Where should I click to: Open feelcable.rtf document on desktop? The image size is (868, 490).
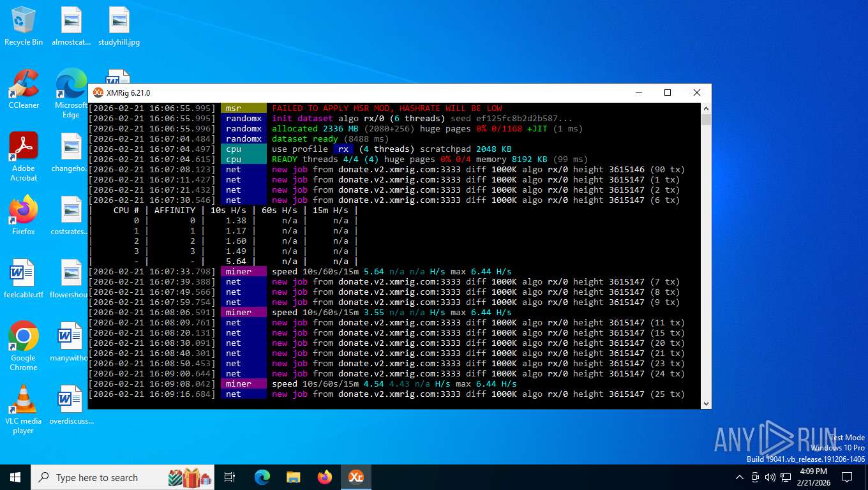24,279
